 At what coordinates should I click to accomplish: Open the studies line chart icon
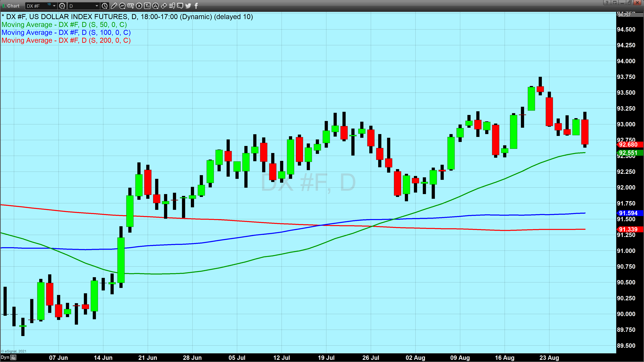[122, 6]
